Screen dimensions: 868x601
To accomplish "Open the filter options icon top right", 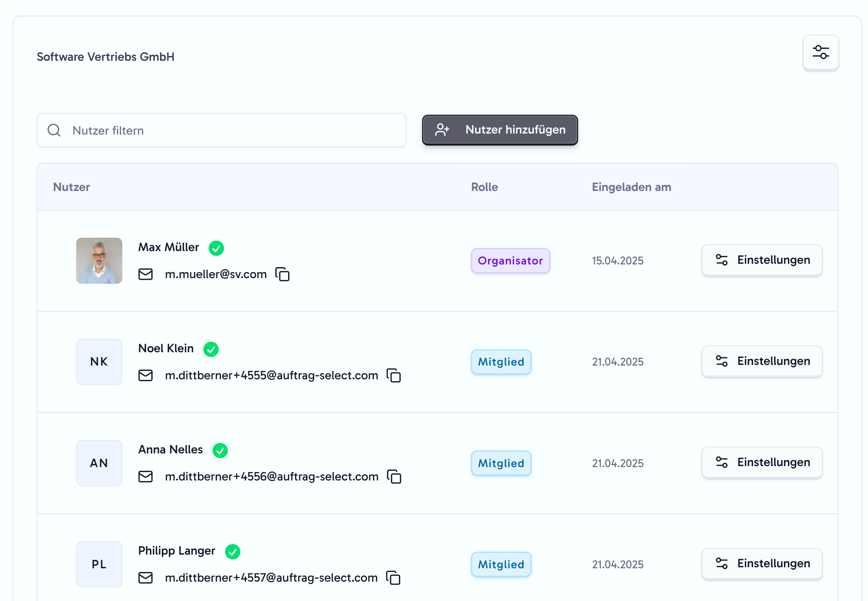I will pos(821,53).
